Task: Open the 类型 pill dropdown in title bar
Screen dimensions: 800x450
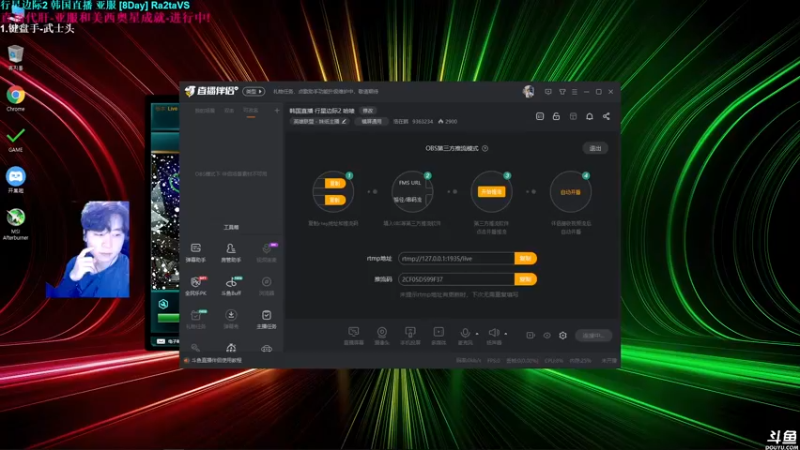Action: 254,92
